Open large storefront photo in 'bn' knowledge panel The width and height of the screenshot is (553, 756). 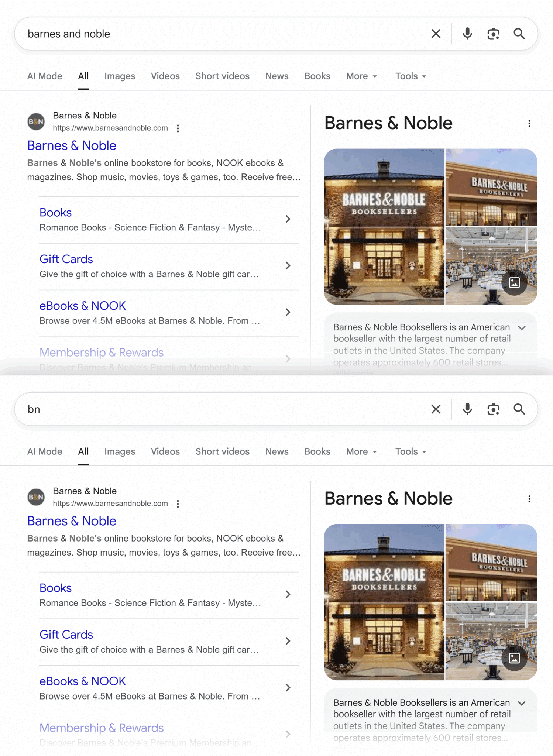(384, 602)
